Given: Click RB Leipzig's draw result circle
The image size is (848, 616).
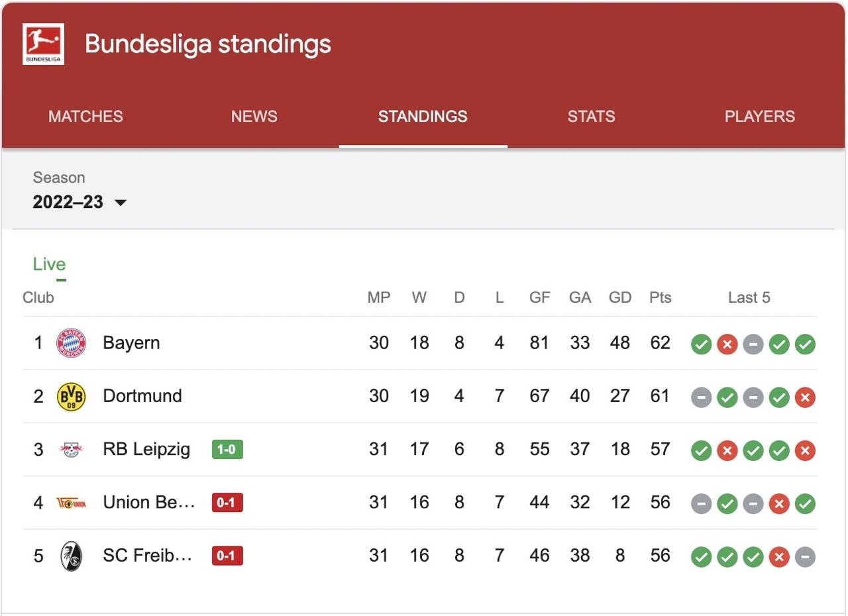Looking at the screenshot, I should click(753, 450).
